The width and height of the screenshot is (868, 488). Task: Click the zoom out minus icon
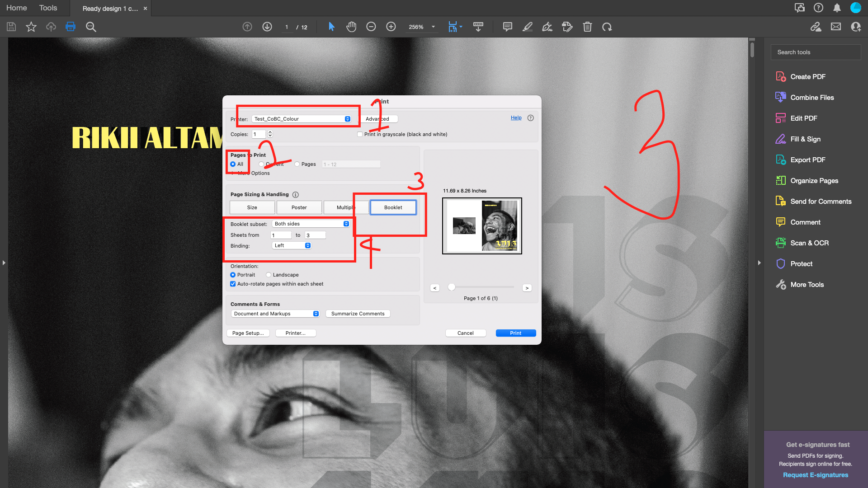(x=371, y=27)
